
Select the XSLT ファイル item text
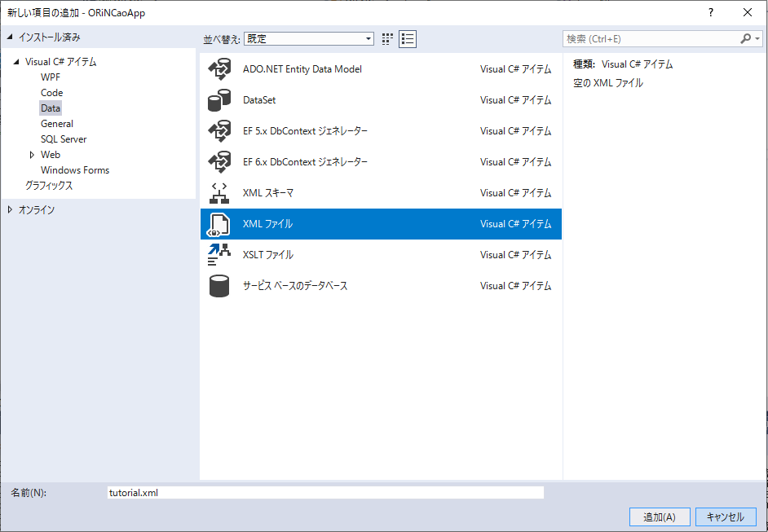[268, 254]
